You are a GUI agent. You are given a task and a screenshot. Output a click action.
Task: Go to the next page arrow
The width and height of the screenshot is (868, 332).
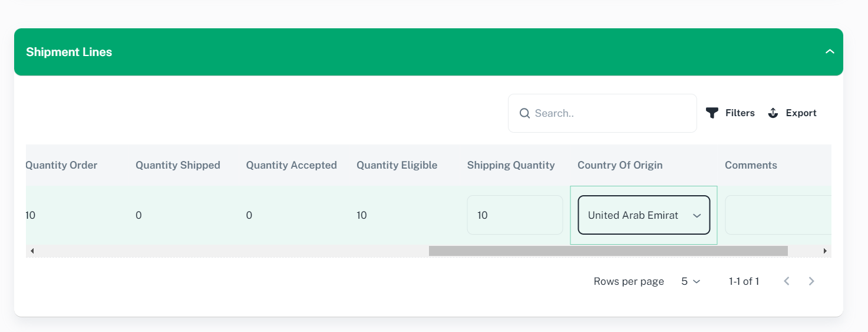tap(811, 281)
